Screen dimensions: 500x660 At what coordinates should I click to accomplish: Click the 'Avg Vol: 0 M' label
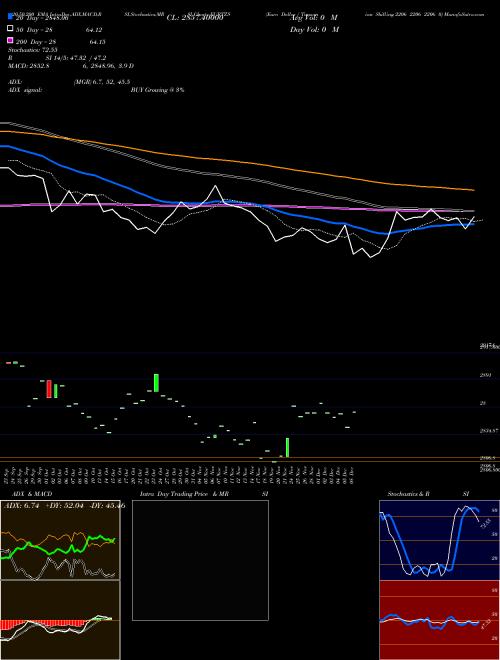point(314,18)
